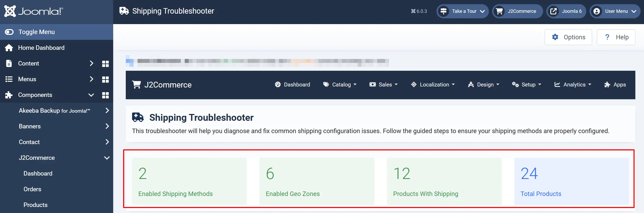
Task: Expand the Contact submenu chevron
Action: click(x=107, y=142)
